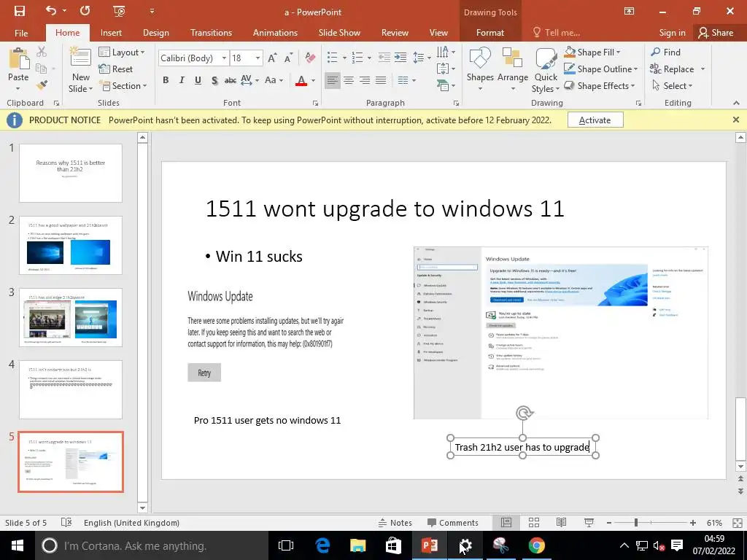
Task: Click the Activate button in the notice bar
Action: click(x=595, y=120)
